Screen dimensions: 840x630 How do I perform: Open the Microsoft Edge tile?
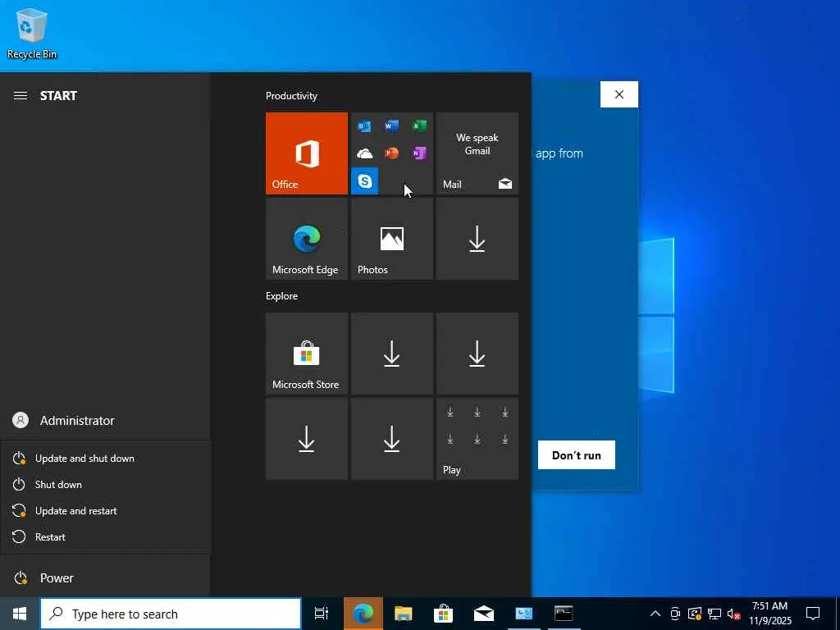[307, 239]
